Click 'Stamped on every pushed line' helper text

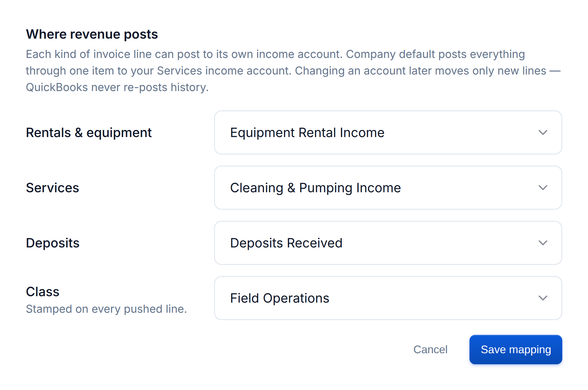106,309
